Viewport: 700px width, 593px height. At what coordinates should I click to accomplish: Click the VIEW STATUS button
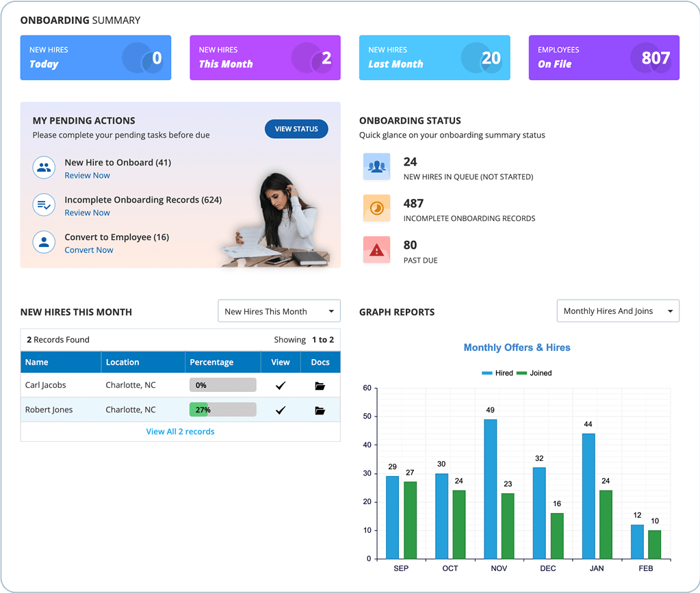click(296, 129)
